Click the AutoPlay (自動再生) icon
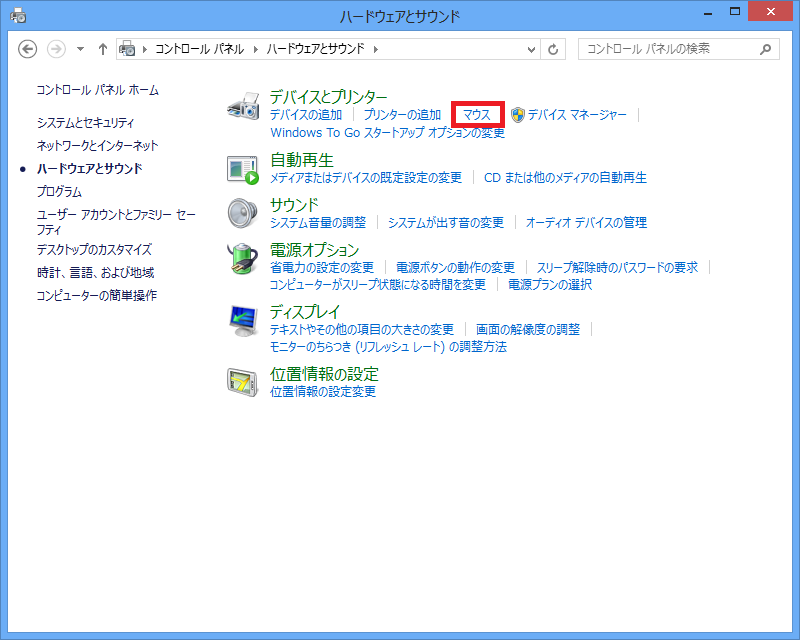Image resolution: width=800 pixels, height=640 pixels. coord(243,169)
